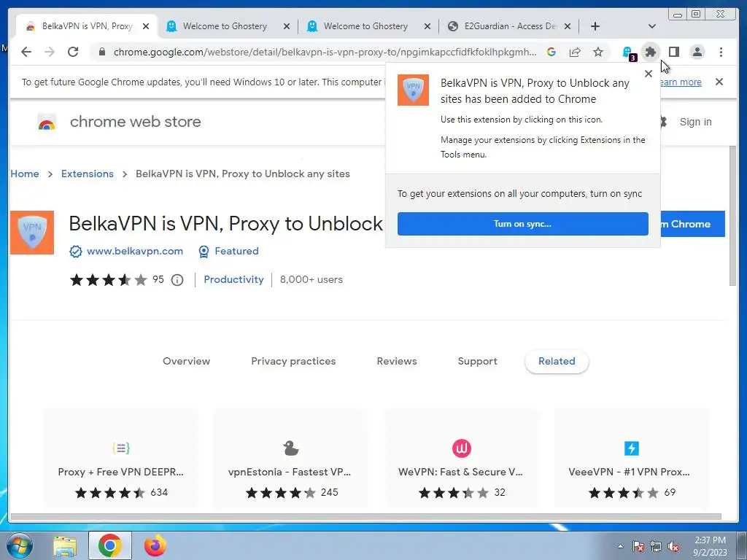Click BelkaVPN logo on store page
This screenshot has height=560, width=747.
(32, 233)
